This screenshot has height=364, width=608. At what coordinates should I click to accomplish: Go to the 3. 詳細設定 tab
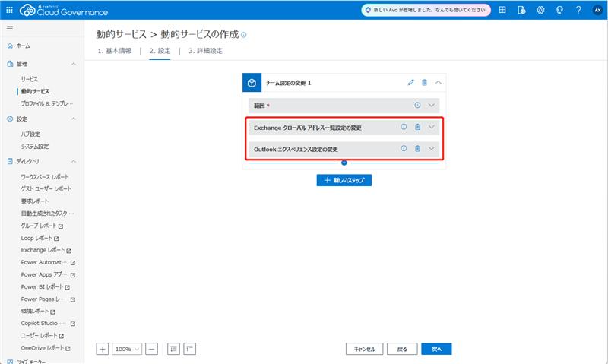point(205,51)
